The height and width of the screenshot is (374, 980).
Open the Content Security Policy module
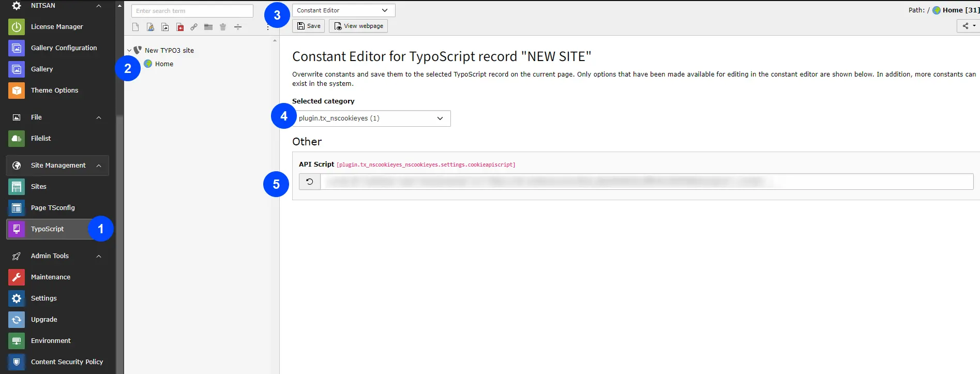(57, 362)
